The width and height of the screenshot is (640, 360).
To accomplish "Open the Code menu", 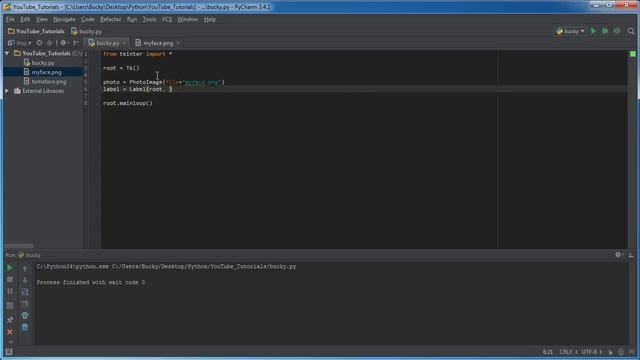I will [88, 19].
